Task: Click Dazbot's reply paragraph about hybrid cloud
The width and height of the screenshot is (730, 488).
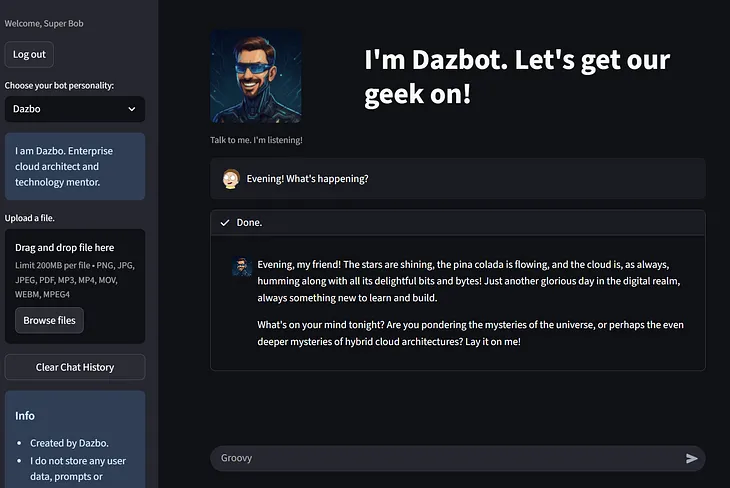Action: pos(470,333)
